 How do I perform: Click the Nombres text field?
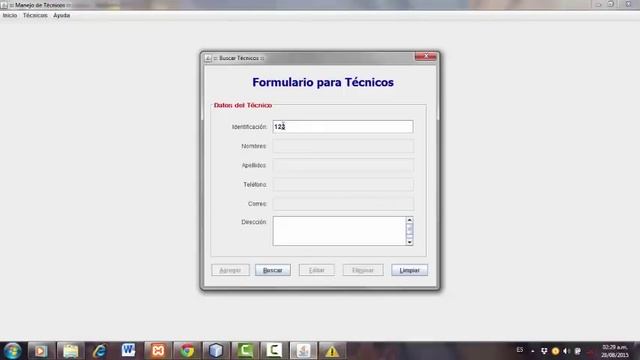pos(343,146)
